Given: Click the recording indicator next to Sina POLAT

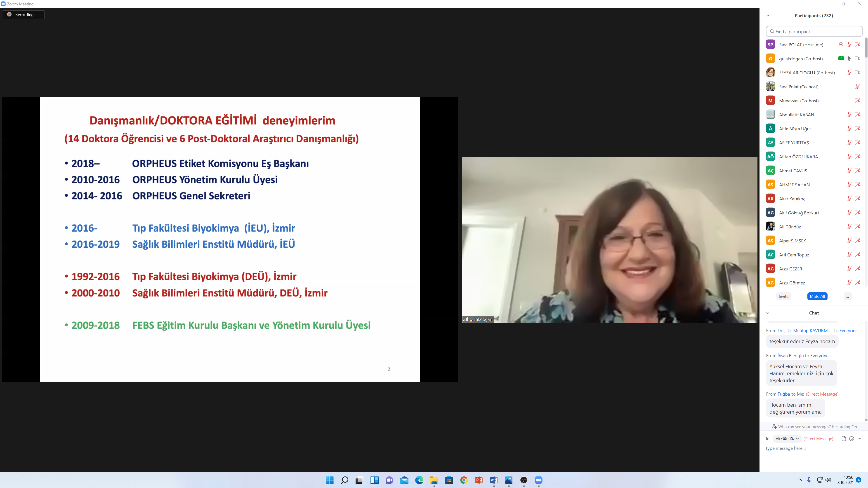Looking at the screenshot, I should [x=841, y=45].
